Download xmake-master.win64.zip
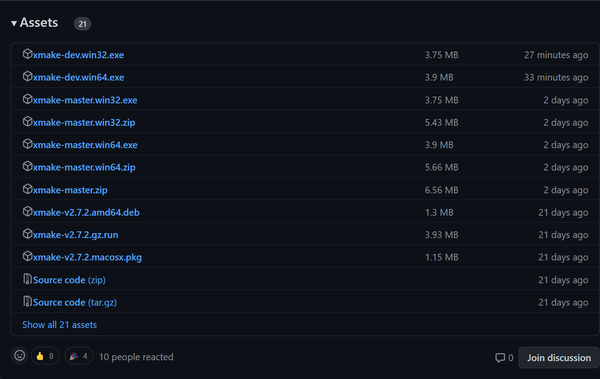This screenshot has width=600, height=379. click(x=84, y=167)
